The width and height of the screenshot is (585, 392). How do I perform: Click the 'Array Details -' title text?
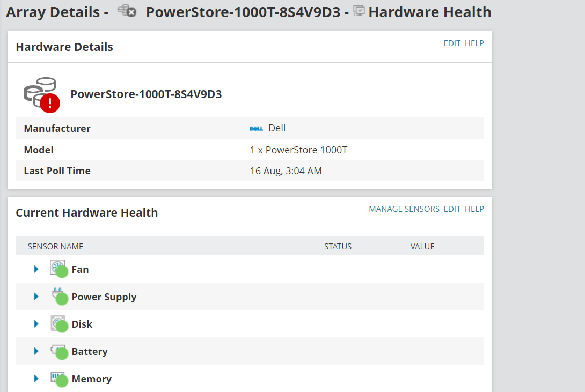[57, 12]
